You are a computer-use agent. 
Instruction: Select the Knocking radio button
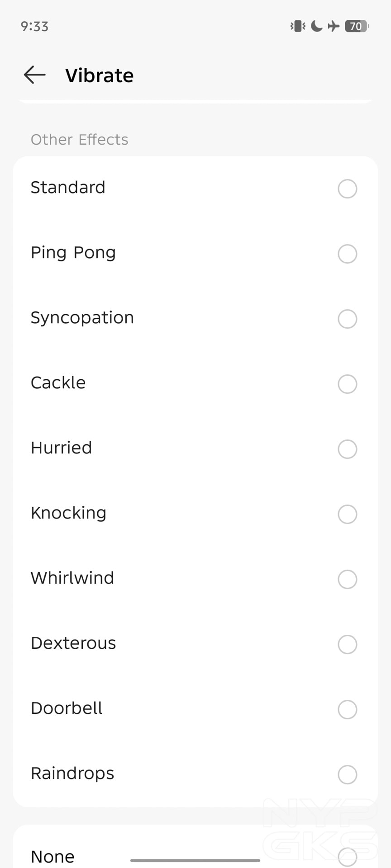coord(347,514)
